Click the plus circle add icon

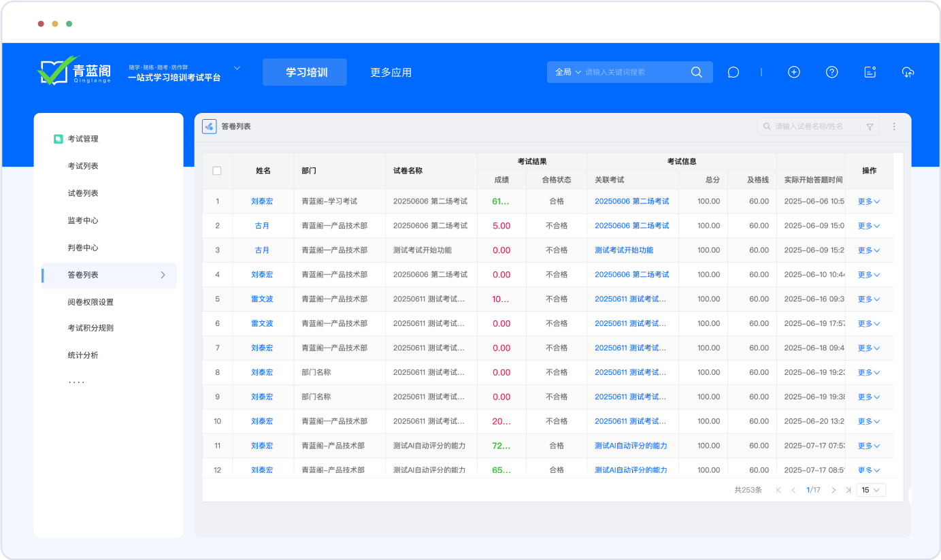pos(793,72)
